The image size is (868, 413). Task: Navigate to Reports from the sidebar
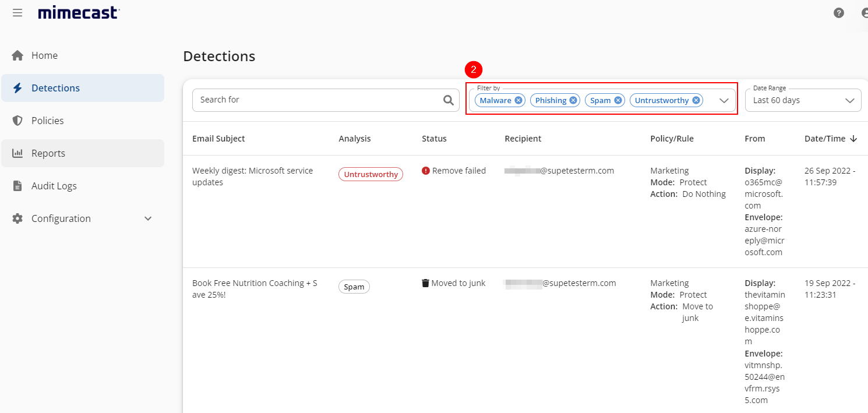tap(48, 153)
